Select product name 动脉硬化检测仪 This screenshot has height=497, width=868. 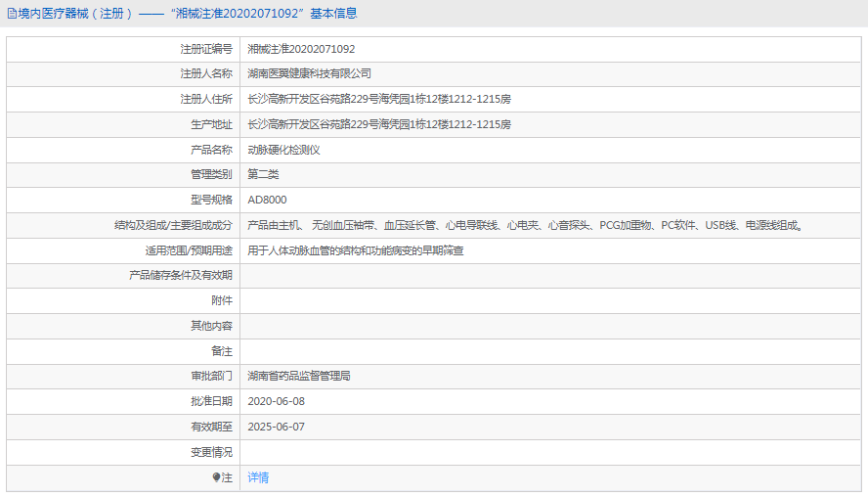tap(283, 150)
